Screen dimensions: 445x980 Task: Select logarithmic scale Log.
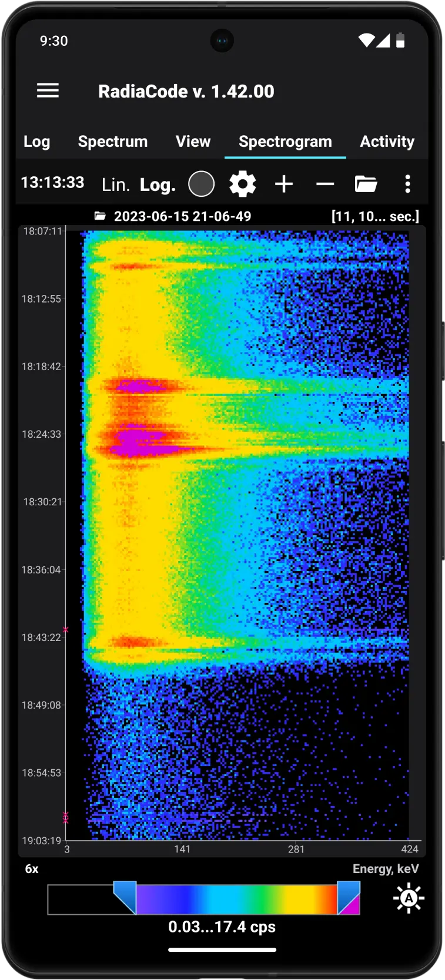[158, 185]
